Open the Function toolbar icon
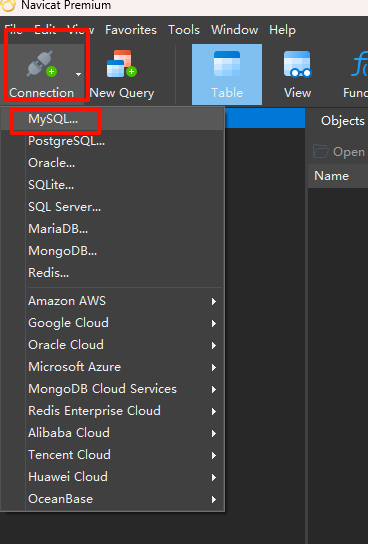This screenshot has width=368, height=544. 359,64
